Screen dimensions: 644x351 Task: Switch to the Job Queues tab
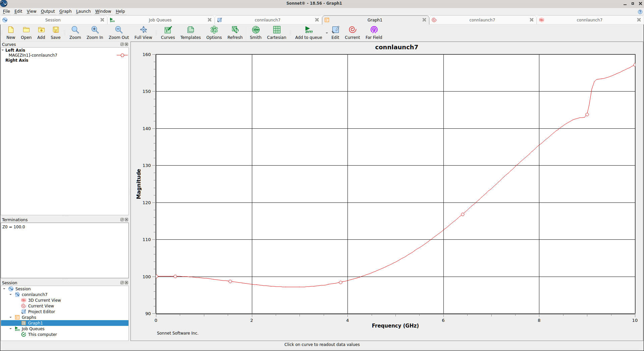(160, 20)
